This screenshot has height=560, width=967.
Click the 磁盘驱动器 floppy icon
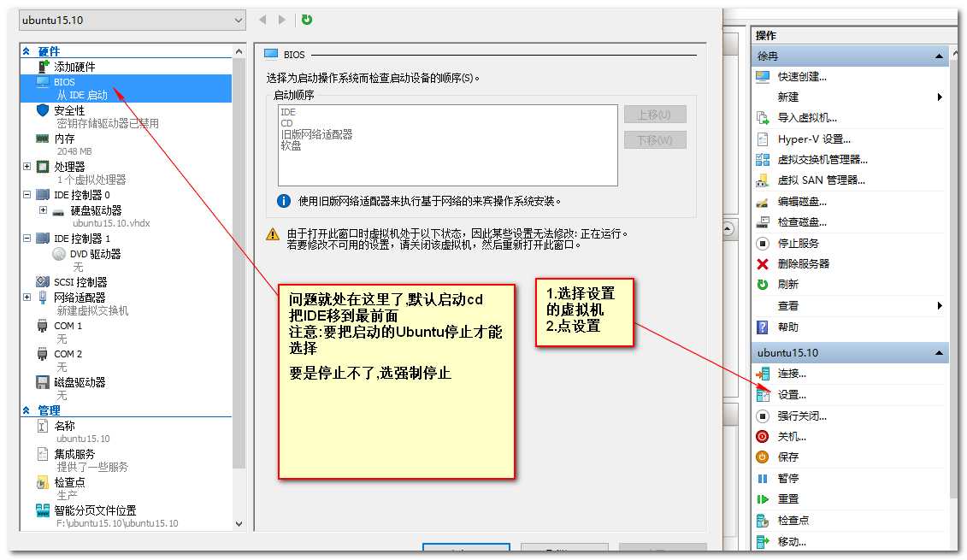click(43, 382)
